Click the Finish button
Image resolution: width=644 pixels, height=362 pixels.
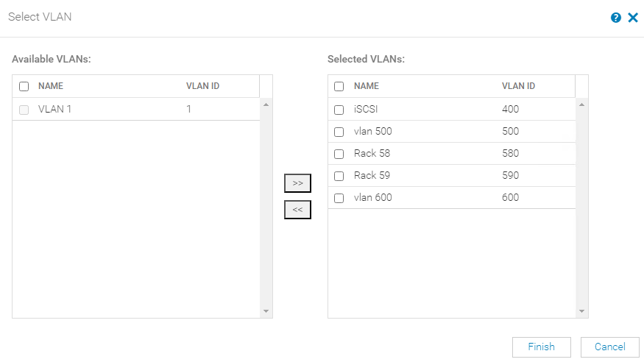(x=541, y=347)
